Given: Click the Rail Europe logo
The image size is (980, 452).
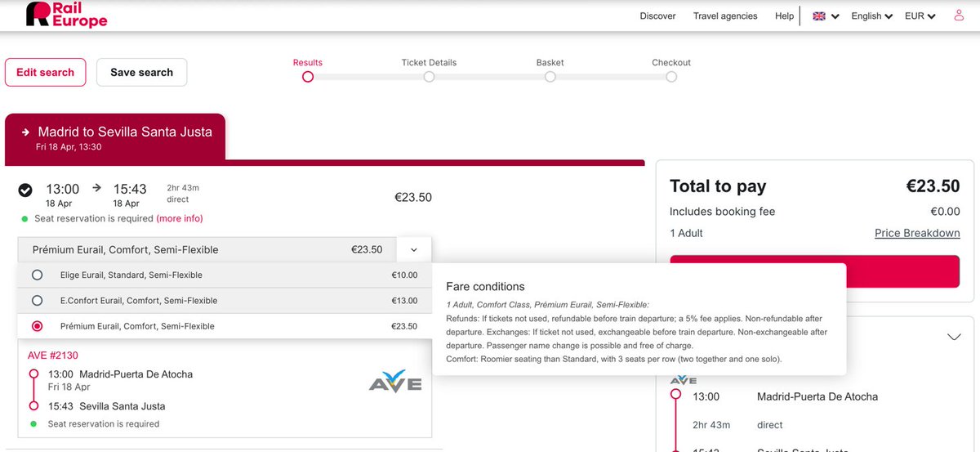Looking at the screenshot, I should click(67, 14).
